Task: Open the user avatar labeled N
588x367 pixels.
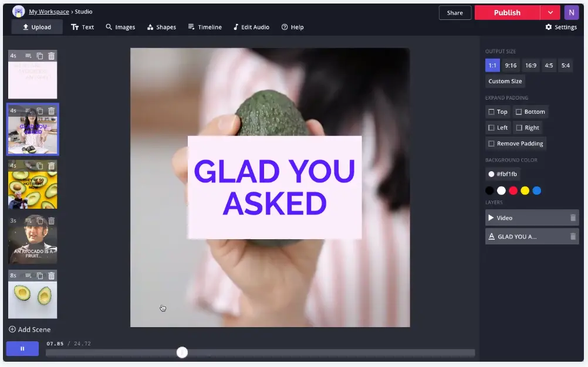Action: click(571, 12)
